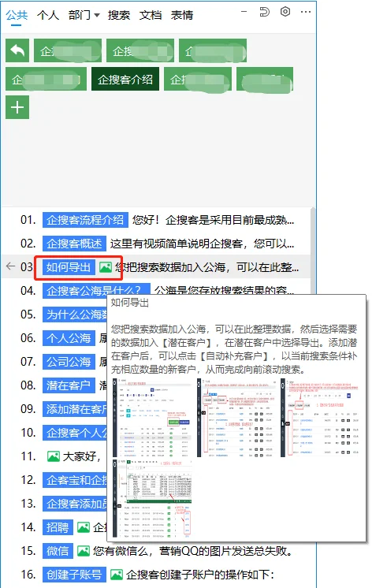Select reply 09 添加潜在客户 label
Viewport: 387px width, 588px height.
click(x=75, y=409)
